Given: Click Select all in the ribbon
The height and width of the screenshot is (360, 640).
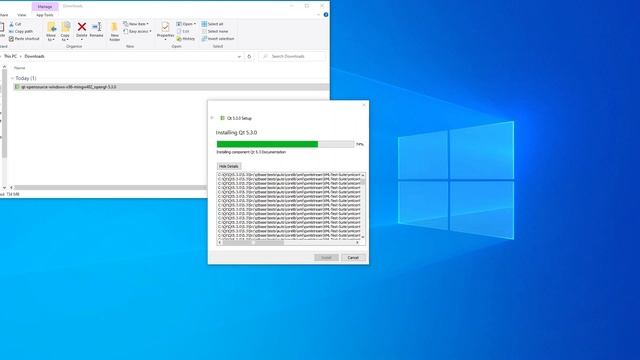Looking at the screenshot, I should pos(212,24).
